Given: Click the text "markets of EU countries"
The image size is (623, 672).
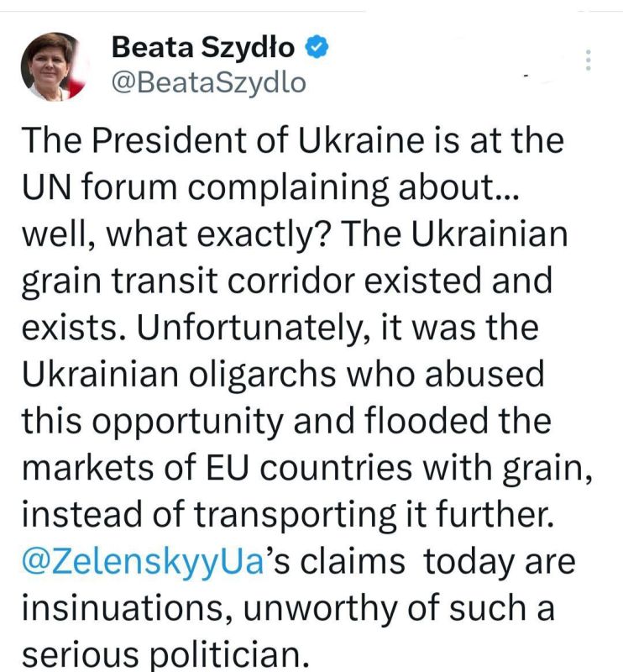Looking at the screenshot, I should tap(217, 467).
